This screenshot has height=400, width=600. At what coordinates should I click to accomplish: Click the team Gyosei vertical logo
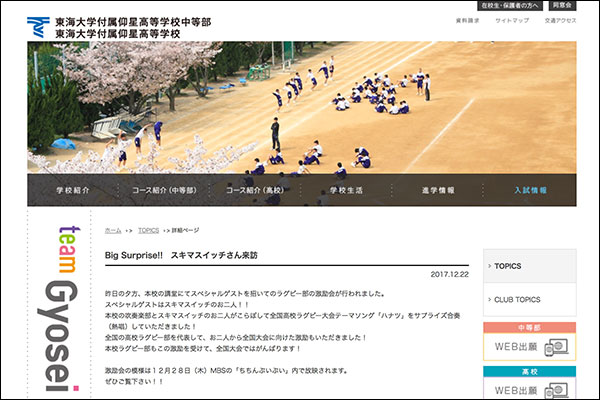pos(62,305)
